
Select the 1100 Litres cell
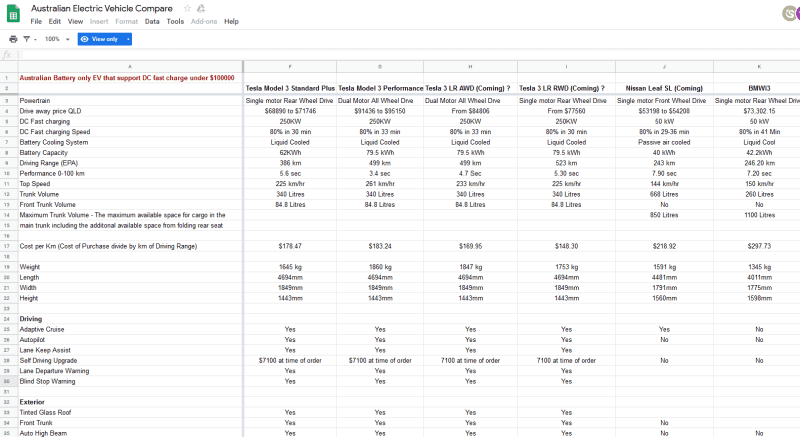tap(759, 215)
